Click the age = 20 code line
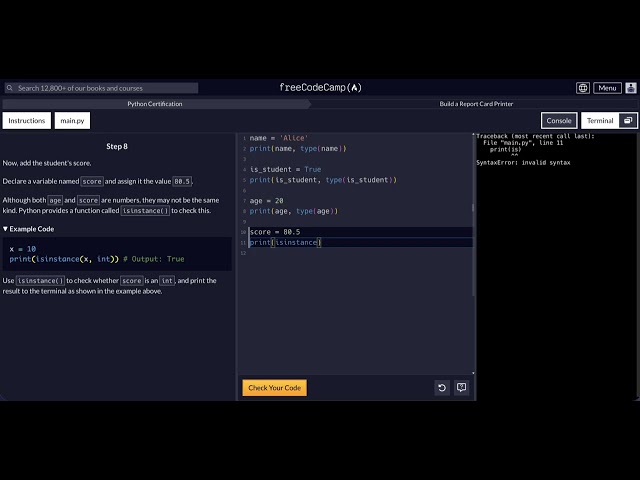The width and height of the screenshot is (640, 480). coord(266,201)
